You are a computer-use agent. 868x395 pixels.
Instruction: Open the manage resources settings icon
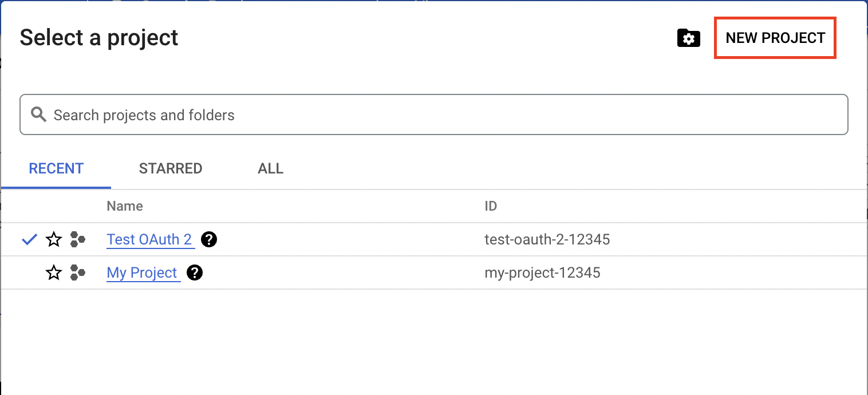click(x=688, y=38)
